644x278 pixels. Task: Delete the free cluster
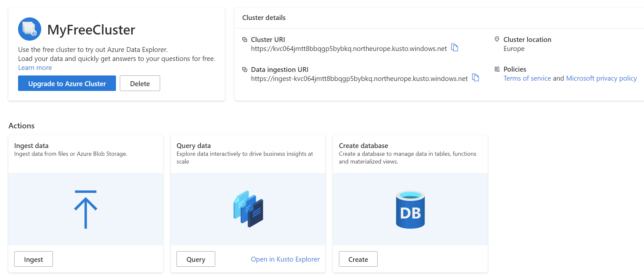click(140, 84)
